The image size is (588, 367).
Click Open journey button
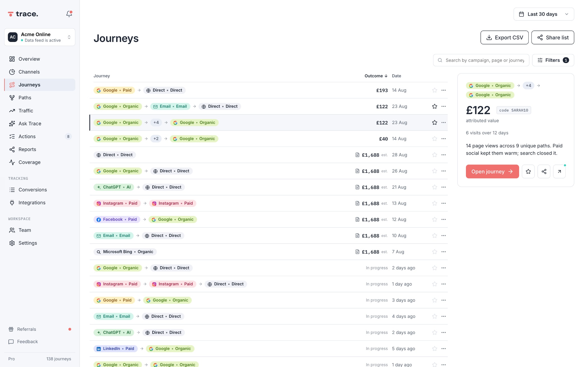(492, 171)
